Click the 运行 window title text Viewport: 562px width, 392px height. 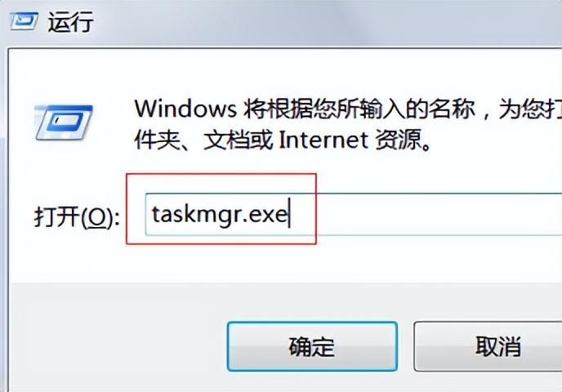coord(70,21)
